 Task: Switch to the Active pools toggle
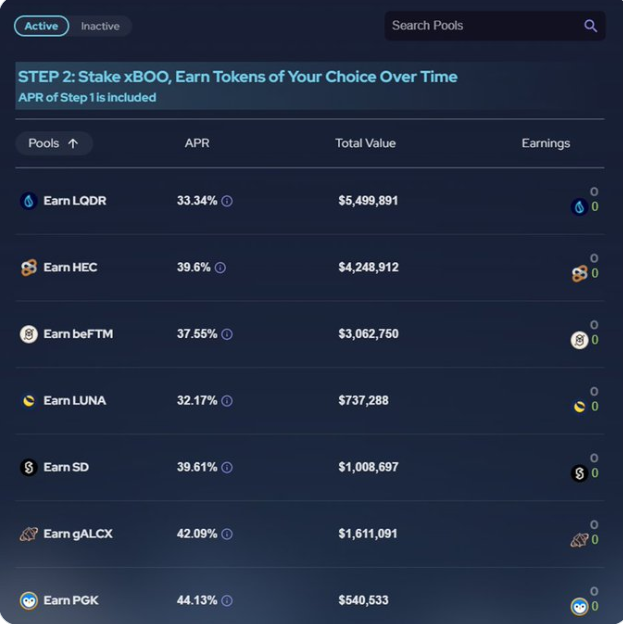42,26
